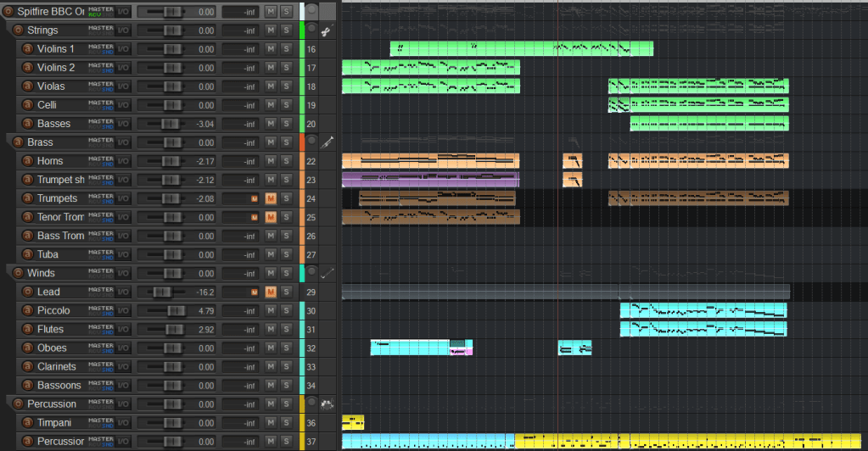Viewport: 868px width, 451px height.
Task: Click the drum kit icon on Percussion folder
Action: 328,404
